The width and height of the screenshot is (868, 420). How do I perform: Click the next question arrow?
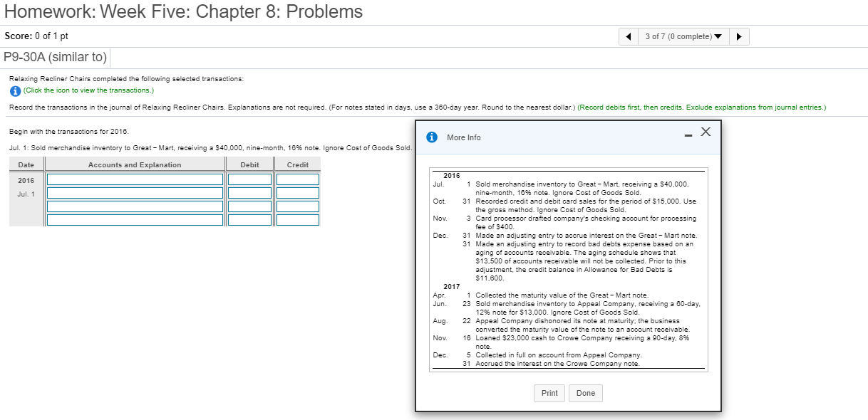click(x=739, y=36)
